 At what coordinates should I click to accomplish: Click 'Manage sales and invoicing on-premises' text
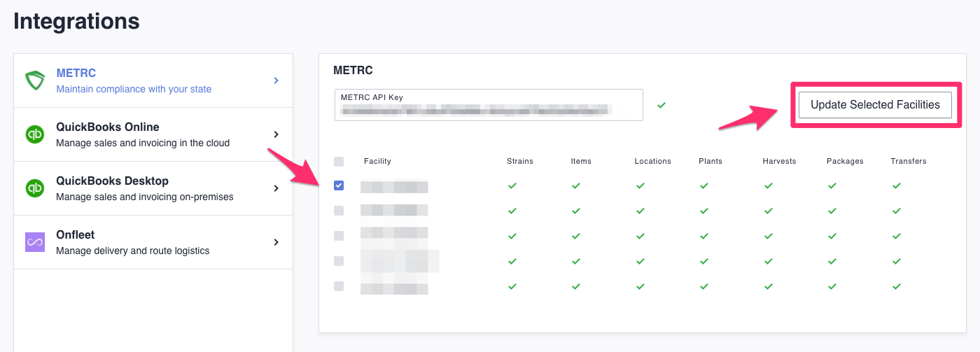click(145, 197)
